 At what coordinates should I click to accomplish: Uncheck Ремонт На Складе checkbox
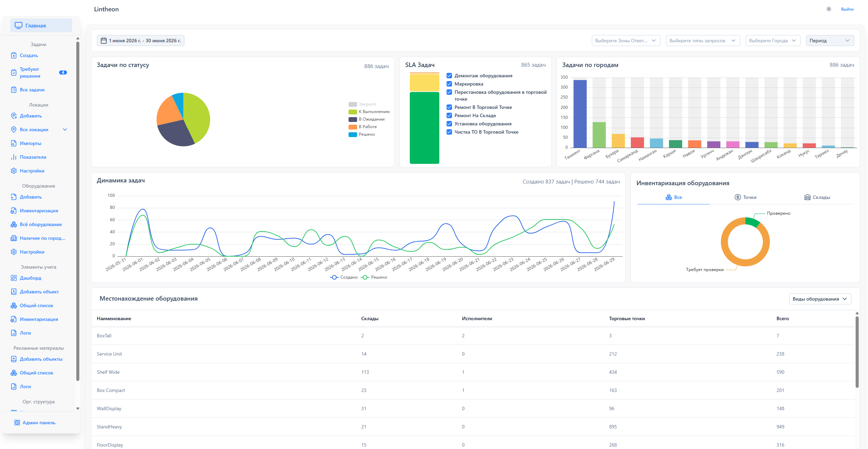(x=449, y=115)
